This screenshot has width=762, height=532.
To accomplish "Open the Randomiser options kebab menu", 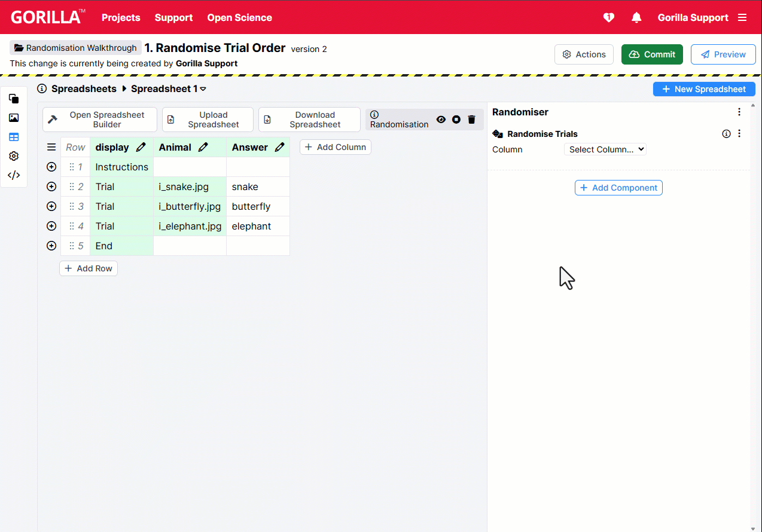I will click(739, 112).
